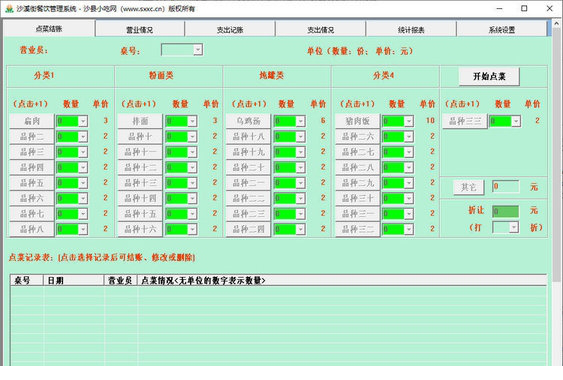The width and height of the screenshot is (563, 380).
Task: Open the quantity dropdown for 乌鸡汤
Action: click(301, 121)
